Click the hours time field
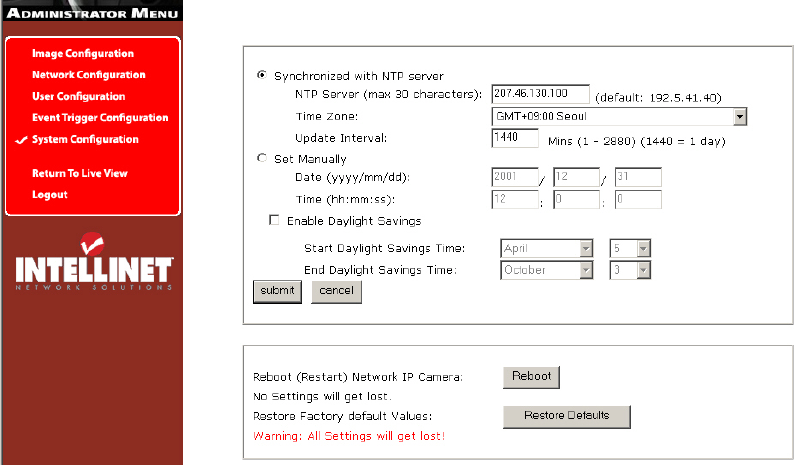Screen dimensions: 799x465 point(515,199)
